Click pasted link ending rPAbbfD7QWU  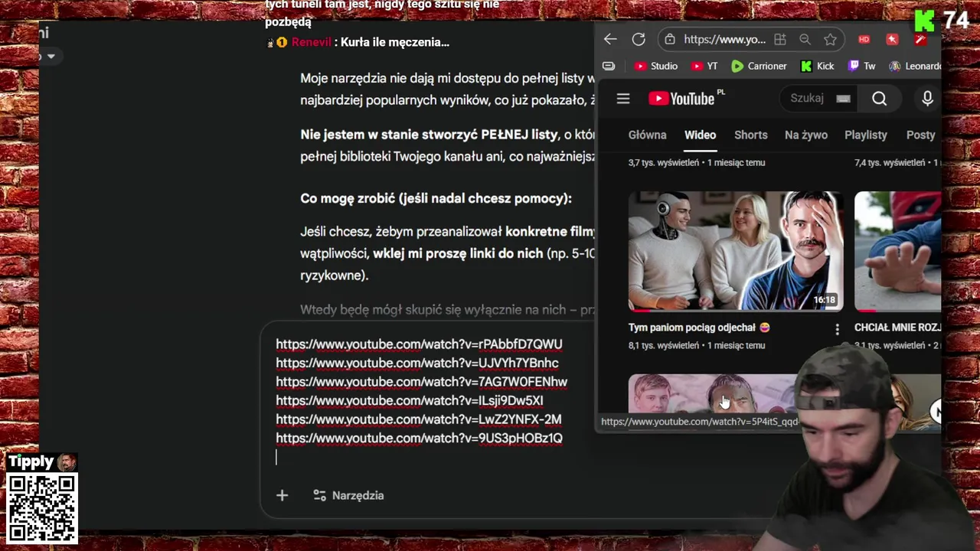419,344
